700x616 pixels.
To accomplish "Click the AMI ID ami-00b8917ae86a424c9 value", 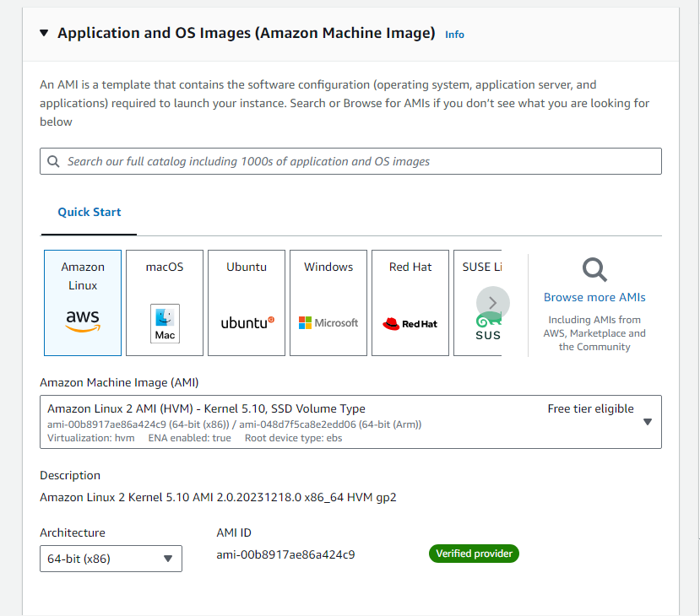I will coord(285,554).
